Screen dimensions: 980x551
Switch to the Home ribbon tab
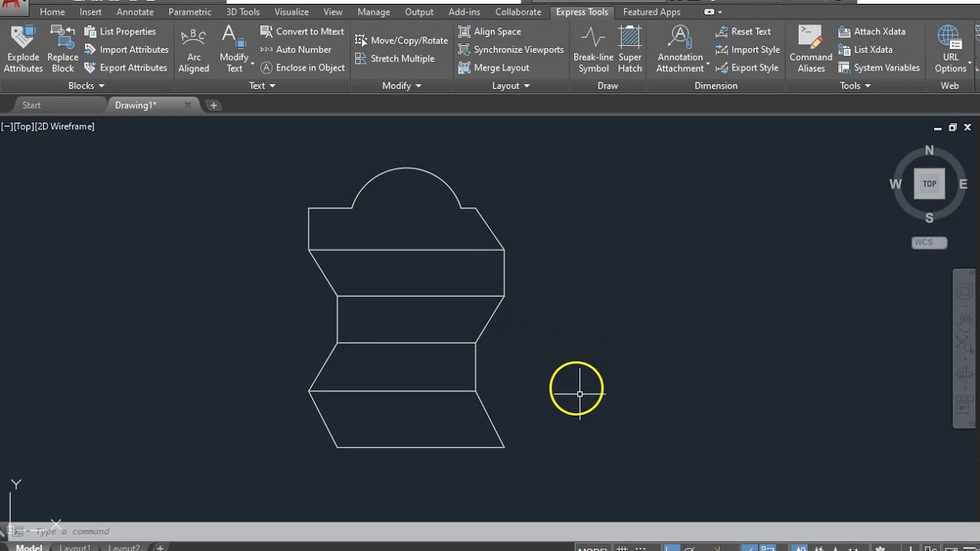point(52,12)
